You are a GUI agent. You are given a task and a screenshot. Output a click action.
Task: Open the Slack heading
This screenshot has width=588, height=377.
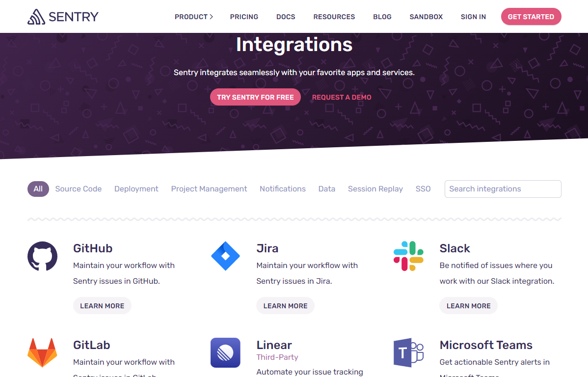pos(454,248)
